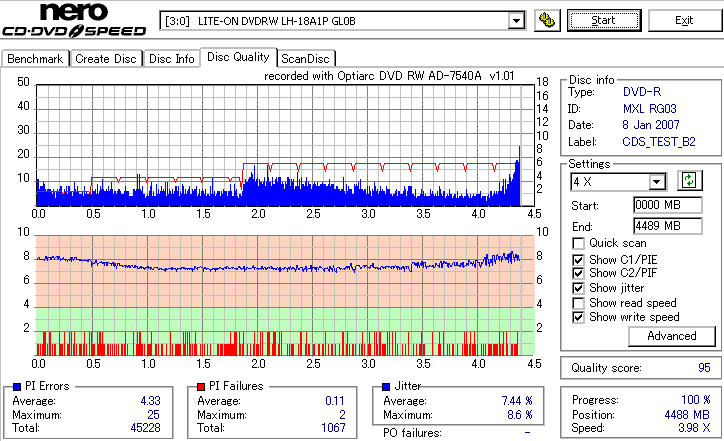This screenshot has width=724, height=441.
Task: Click the Jitter average 7.44 %
Action: [517, 401]
